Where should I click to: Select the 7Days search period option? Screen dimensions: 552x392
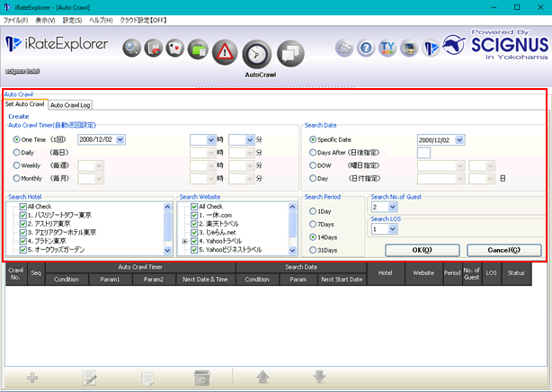click(313, 223)
